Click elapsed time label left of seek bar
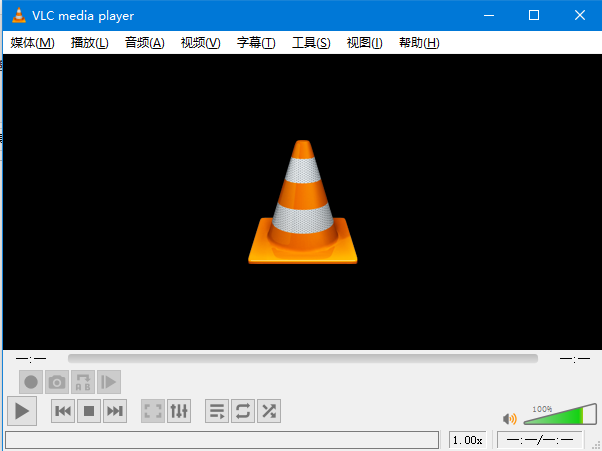The image size is (602, 451). pyautogui.click(x=31, y=359)
